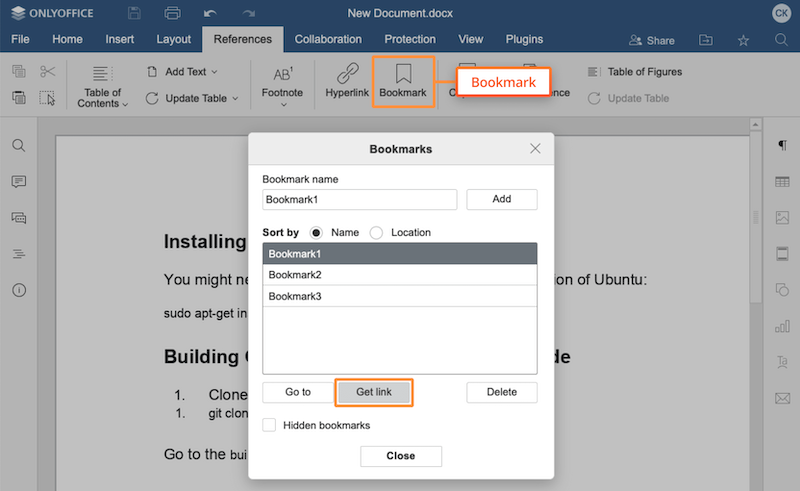
Task: Switch to the Insert tab
Action: tap(119, 40)
